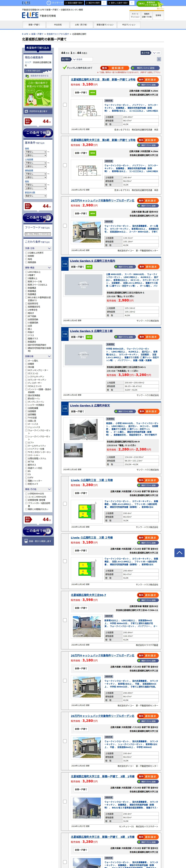
Task: Request 無料資料請求 for Livele Garden.S 広陵町弁財天
Action: (x=148, y=411)
